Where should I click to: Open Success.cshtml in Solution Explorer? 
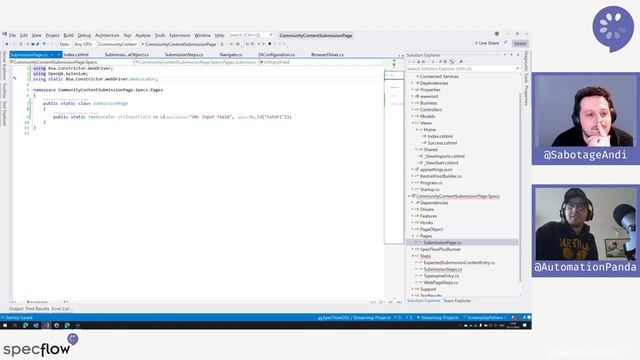point(442,143)
